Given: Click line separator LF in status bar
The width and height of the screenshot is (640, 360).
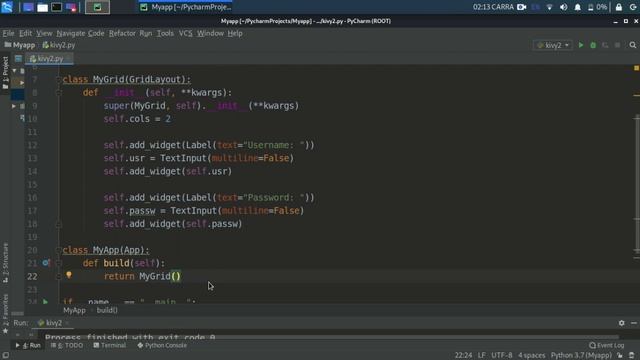Looking at the screenshot, I should 482,356.
